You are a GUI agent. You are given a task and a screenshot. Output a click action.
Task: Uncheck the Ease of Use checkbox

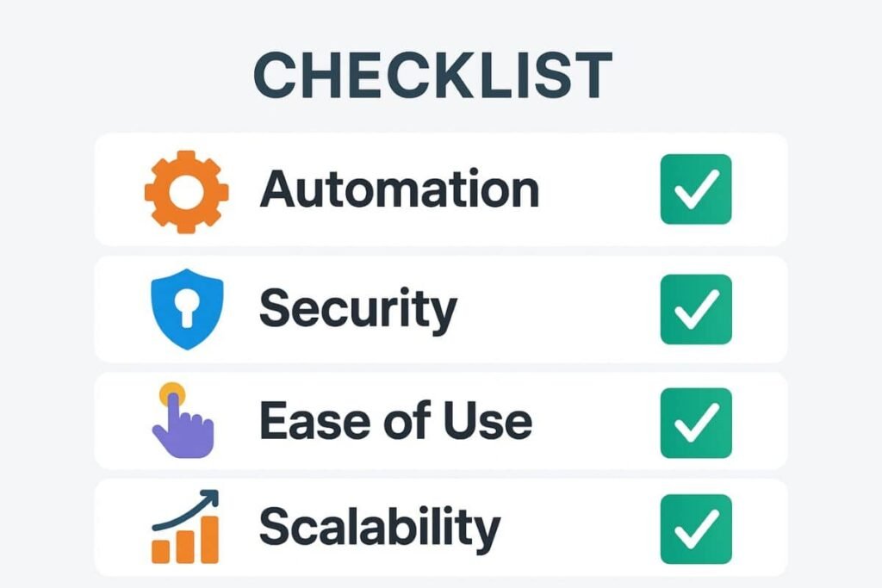(x=695, y=423)
